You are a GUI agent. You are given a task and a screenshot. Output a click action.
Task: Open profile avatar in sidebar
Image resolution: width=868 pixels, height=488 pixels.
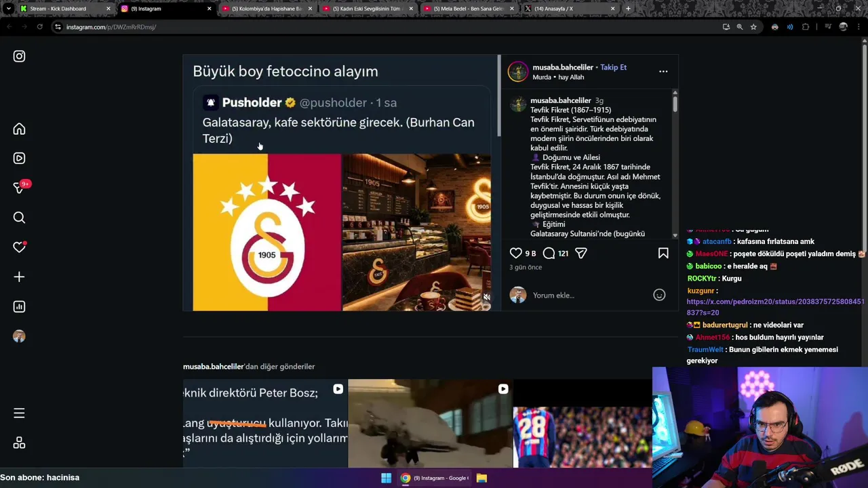point(19,336)
